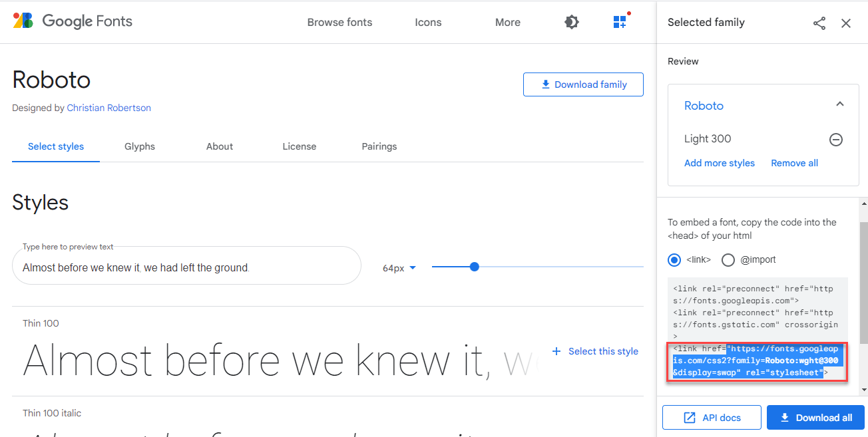868x437 pixels.
Task: Open the More navigation menu
Action: coord(508,22)
